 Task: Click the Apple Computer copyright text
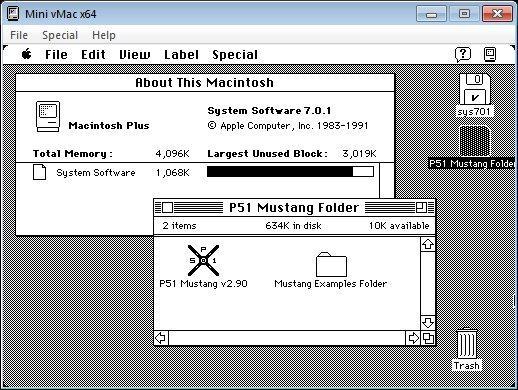(x=288, y=126)
